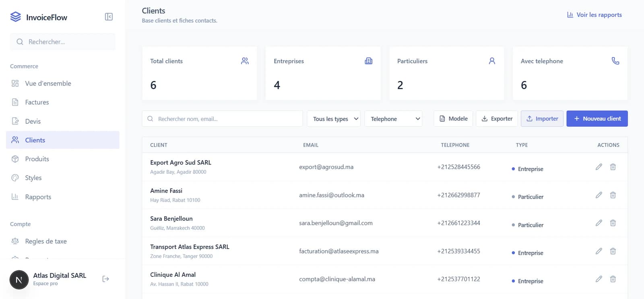Click the Particuliers stat card
Screen dimensions: 644x299
pos(446,73)
